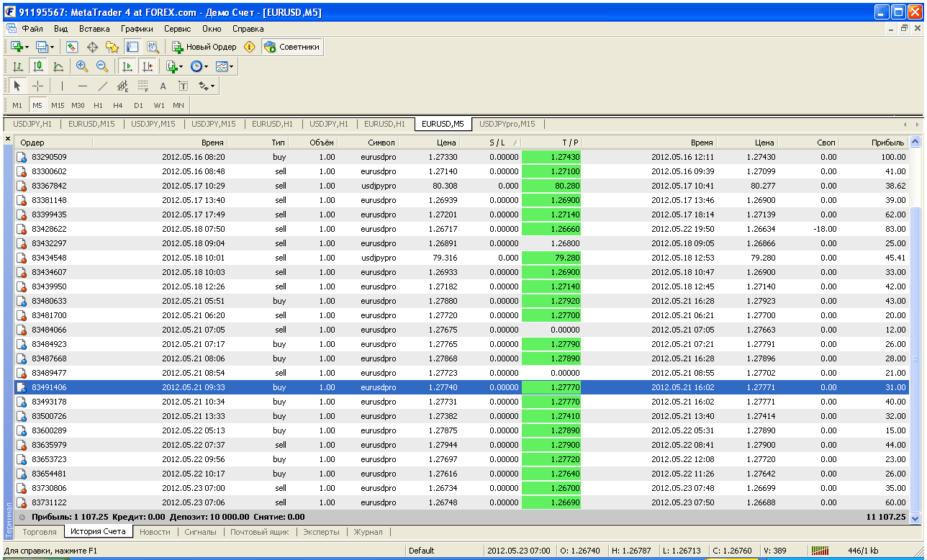This screenshot has height=560, width=927.
Task: Select the equidistant channel tool
Action: click(x=122, y=86)
